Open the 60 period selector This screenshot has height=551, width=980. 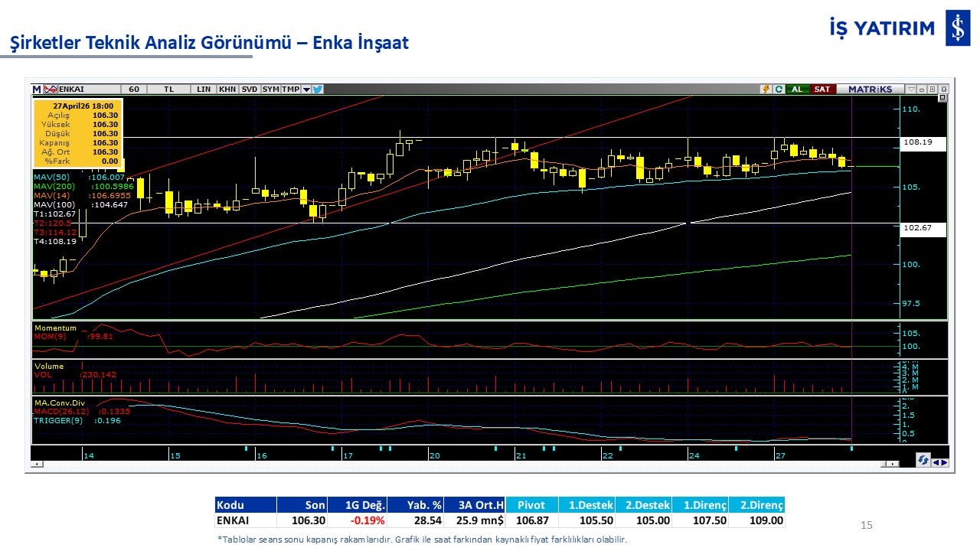coord(134,90)
